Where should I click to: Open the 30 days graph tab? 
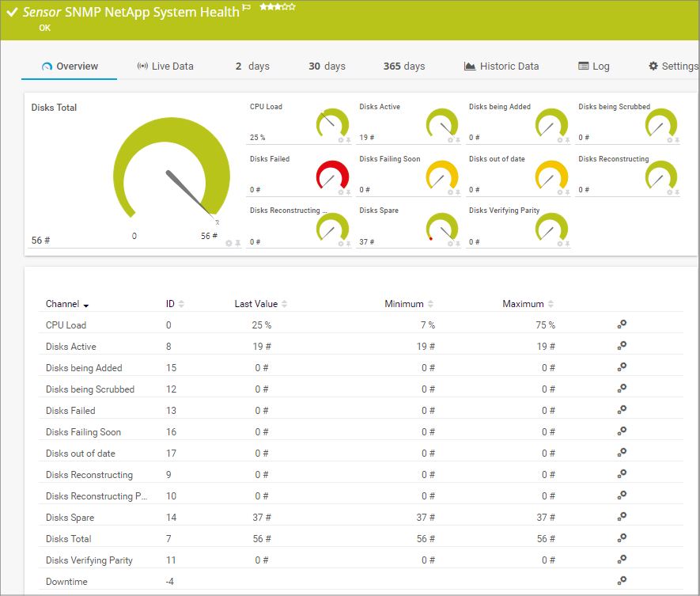[x=327, y=66]
